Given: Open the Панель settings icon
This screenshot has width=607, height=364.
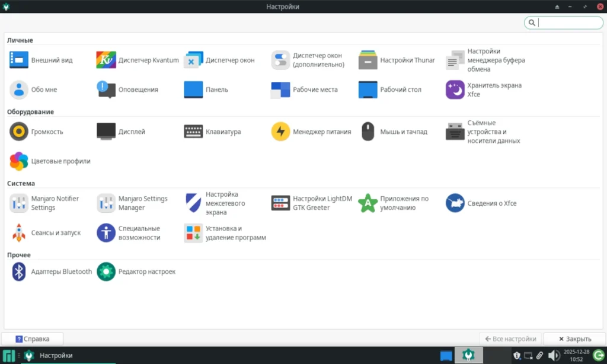Looking at the screenshot, I should pos(193,90).
